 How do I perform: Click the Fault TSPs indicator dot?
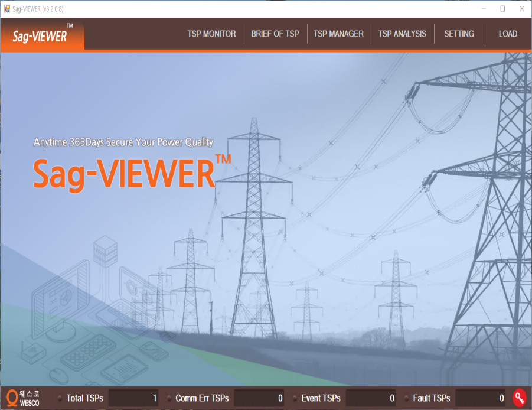406,398
